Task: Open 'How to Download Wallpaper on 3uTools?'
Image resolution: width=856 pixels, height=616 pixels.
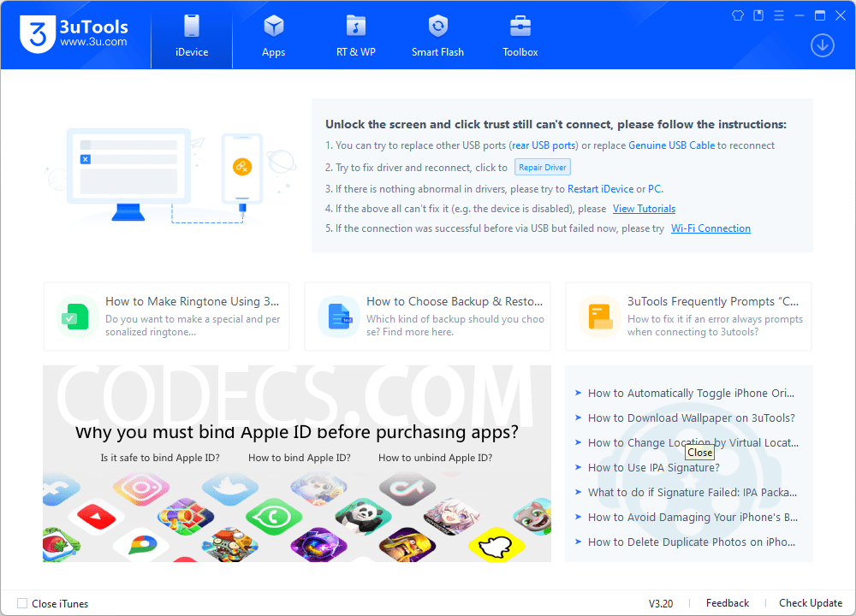Action: (691, 418)
